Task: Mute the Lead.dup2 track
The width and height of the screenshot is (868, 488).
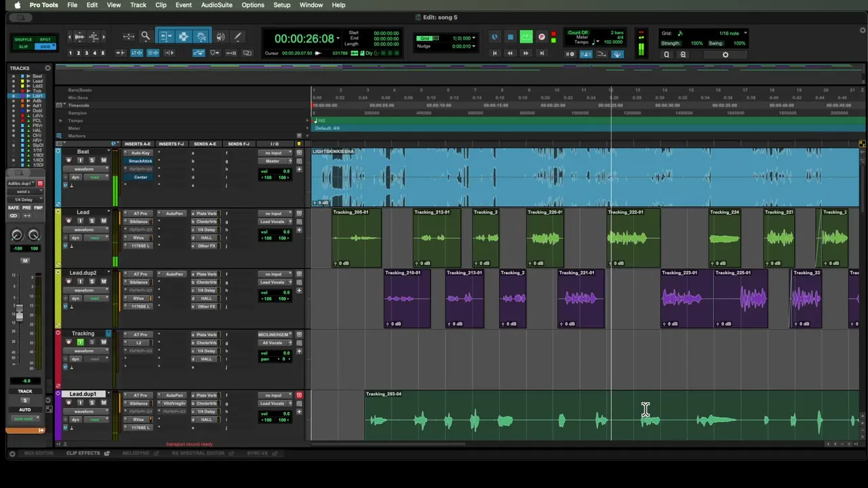Action: [104, 282]
